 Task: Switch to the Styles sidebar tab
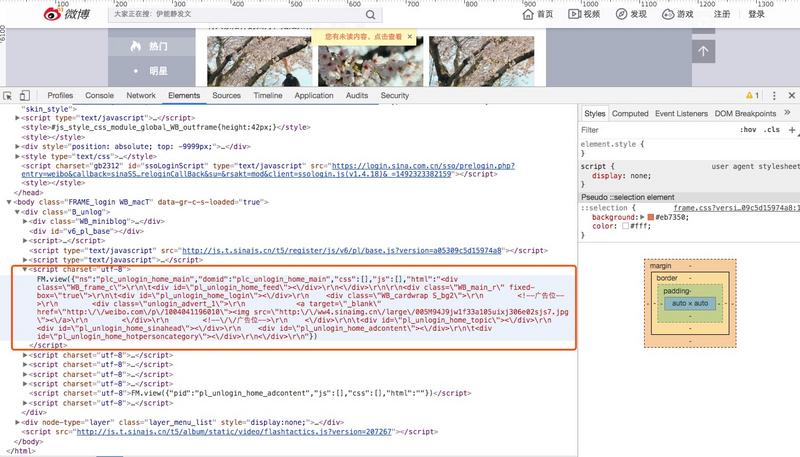pos(594,113)
